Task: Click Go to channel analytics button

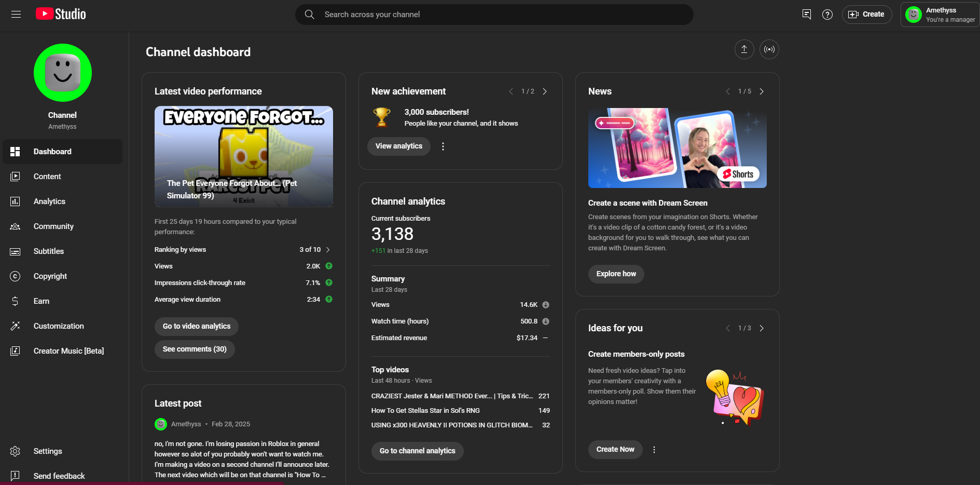Action: pyautogui.click(x=417, y=451)
